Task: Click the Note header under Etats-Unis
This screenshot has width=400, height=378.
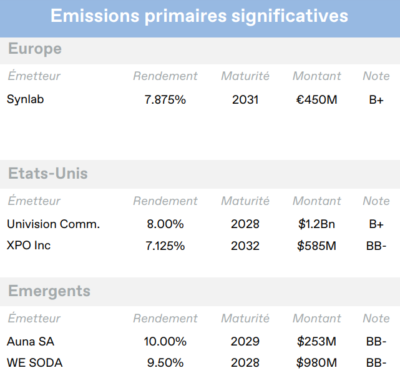Action: coord(376,201)
